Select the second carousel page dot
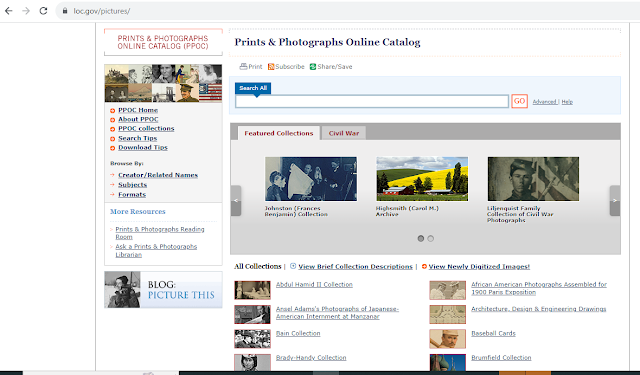The height and width of the screenshot is (375, 640). point(431,238)
